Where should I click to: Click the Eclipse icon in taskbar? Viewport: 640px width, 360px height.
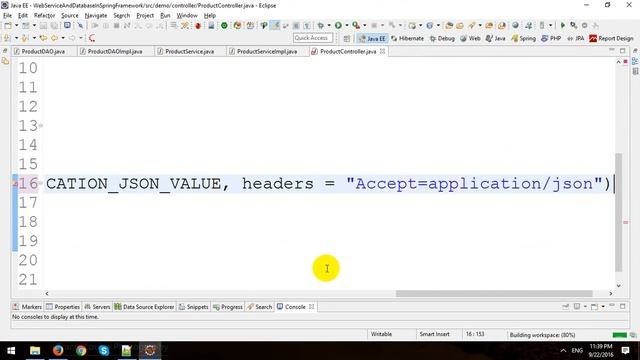coord(150,351)
